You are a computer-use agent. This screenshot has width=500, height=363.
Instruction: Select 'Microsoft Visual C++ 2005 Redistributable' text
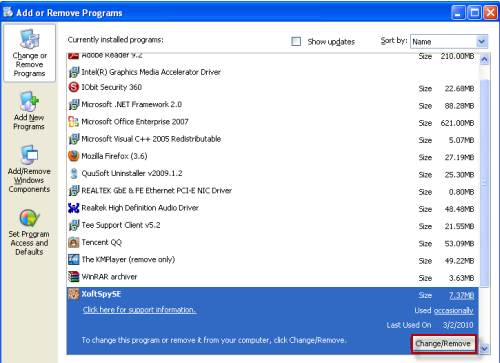pyautogui.click(x=151, y=139)
